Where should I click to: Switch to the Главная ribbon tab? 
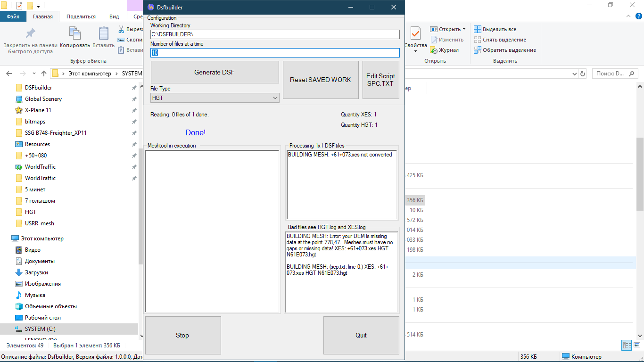[x=43, y=16]
